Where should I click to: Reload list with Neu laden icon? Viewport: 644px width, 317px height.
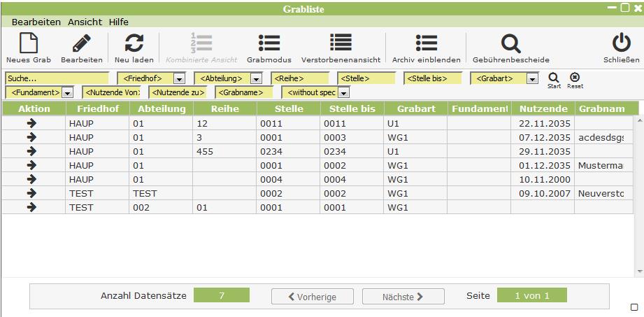(134, 43)
